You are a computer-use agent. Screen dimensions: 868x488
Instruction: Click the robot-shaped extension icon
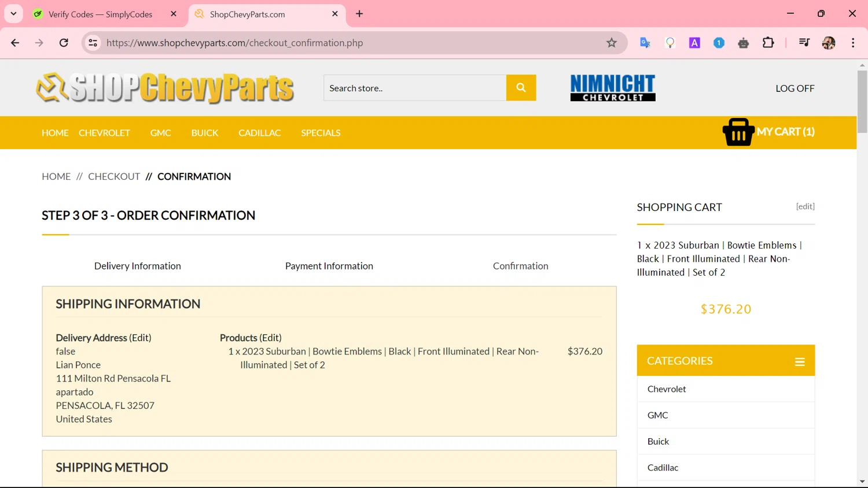744,43
